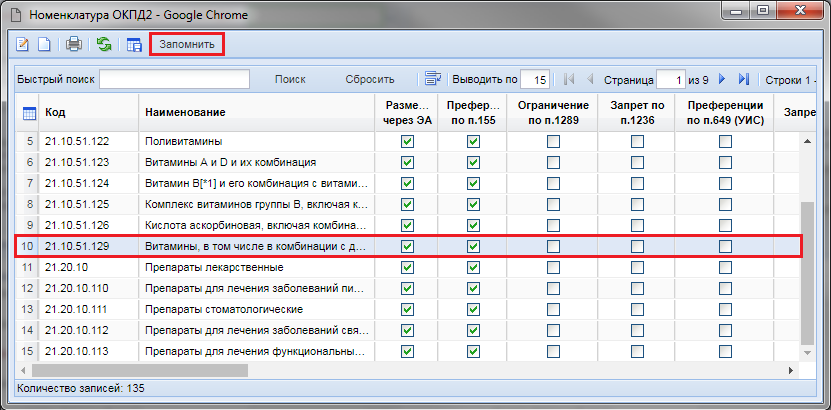Click the edit record pencil icon

22,44
